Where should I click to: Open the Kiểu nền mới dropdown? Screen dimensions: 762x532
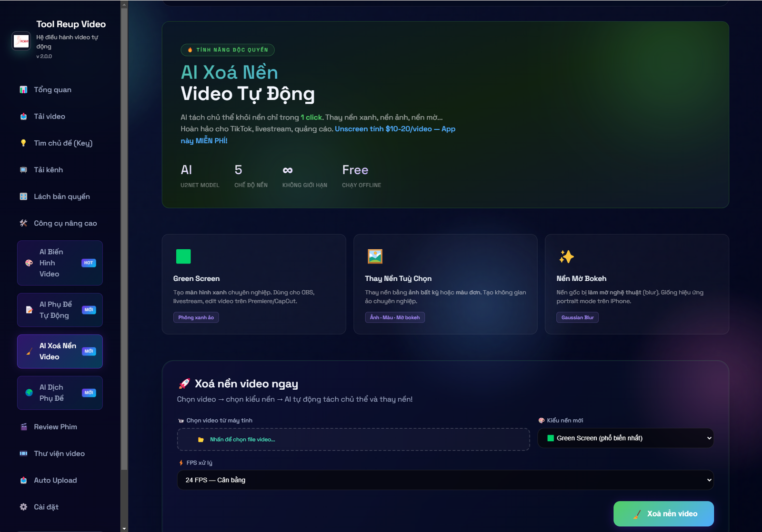tap(625, 438)
